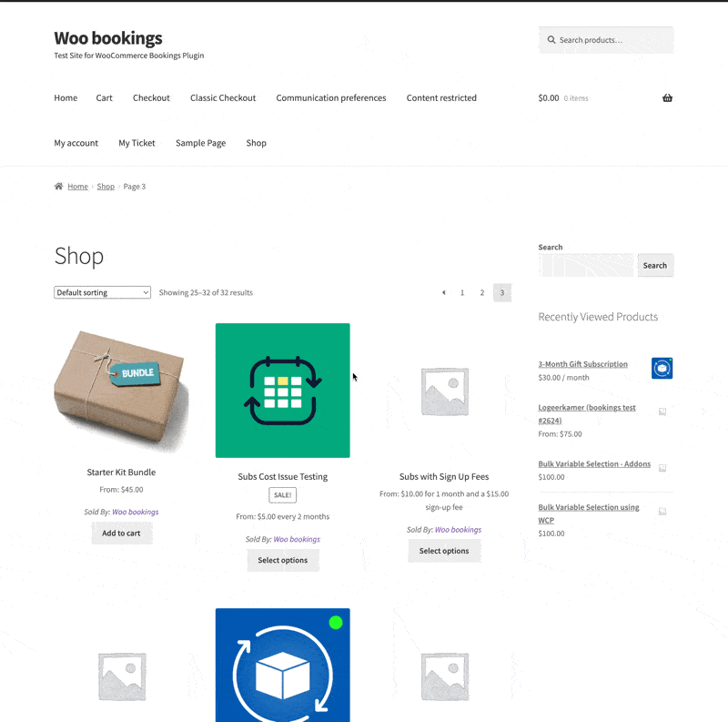Open Subs with Sign Up Fees title
The height and width of the screenshot is (722, 728).
point(444,477)
